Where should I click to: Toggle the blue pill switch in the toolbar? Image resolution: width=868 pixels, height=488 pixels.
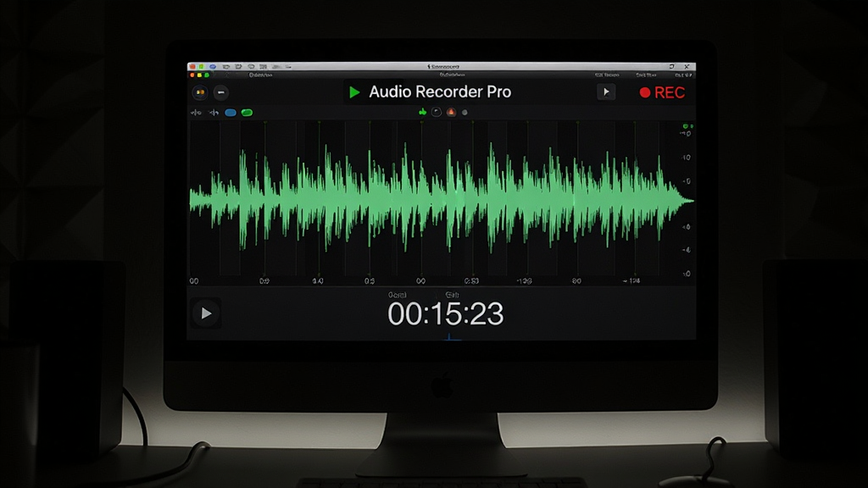point(231,113)
